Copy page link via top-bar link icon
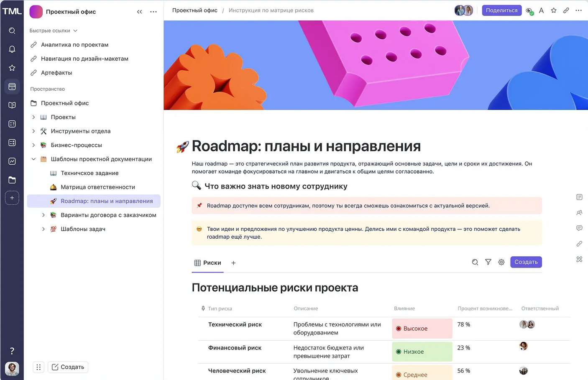 (x=566, y=10)
